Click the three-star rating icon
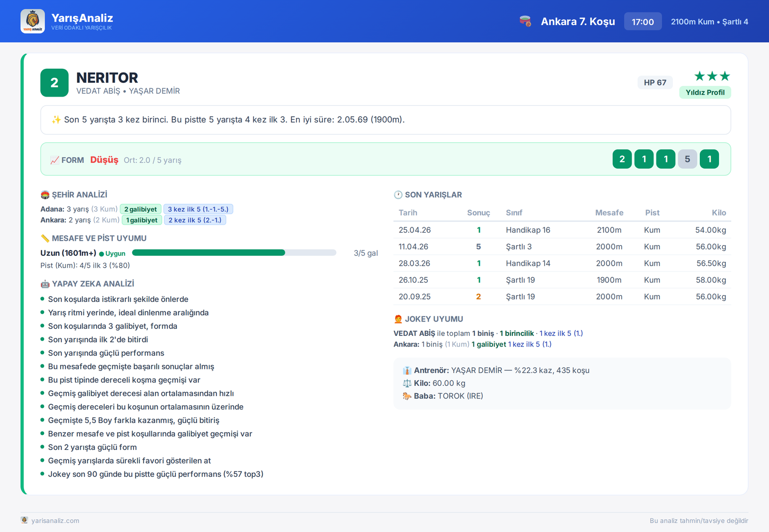 [x=712, y=76]
